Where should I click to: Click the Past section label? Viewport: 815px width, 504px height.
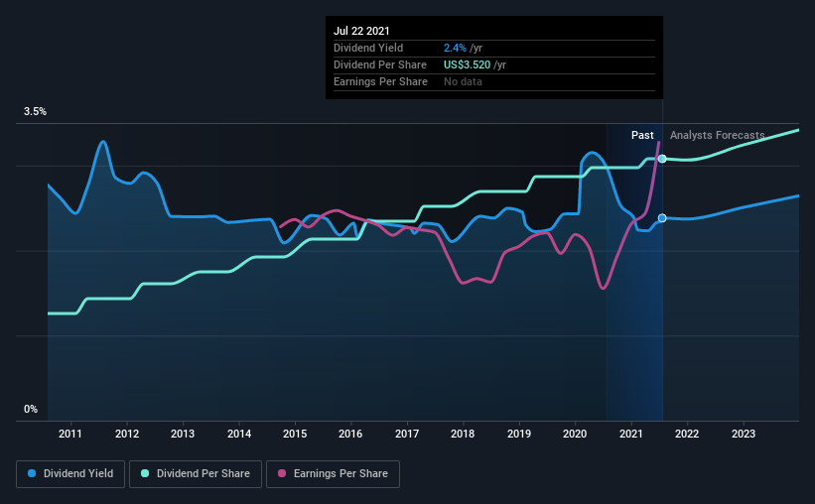click(x=642, y=135)
